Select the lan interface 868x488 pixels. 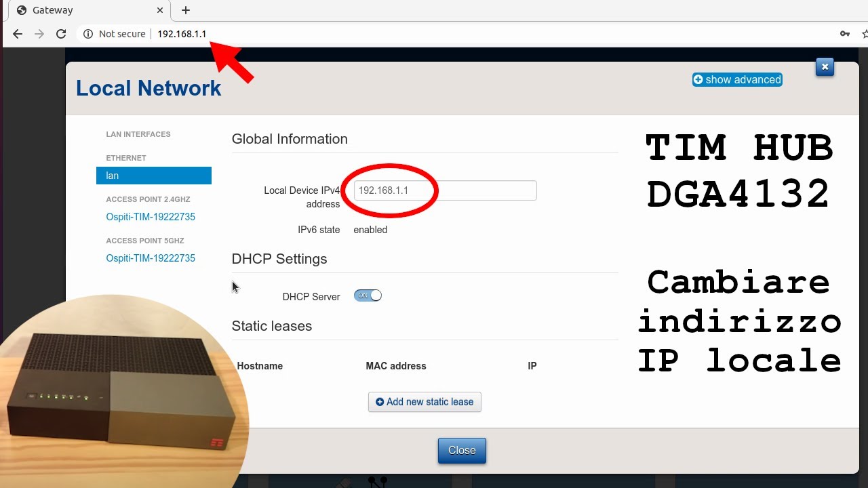click(x=154, y=176)
